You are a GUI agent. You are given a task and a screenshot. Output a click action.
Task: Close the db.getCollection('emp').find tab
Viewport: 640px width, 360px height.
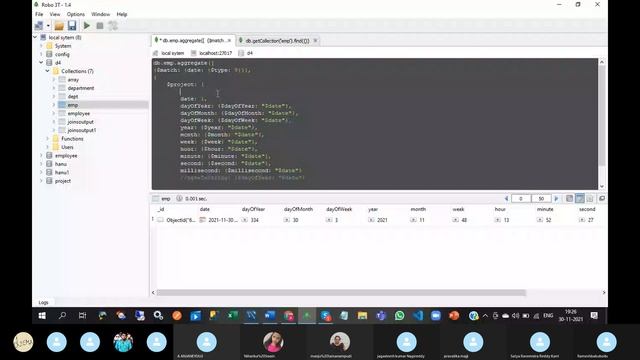point(316,40)
